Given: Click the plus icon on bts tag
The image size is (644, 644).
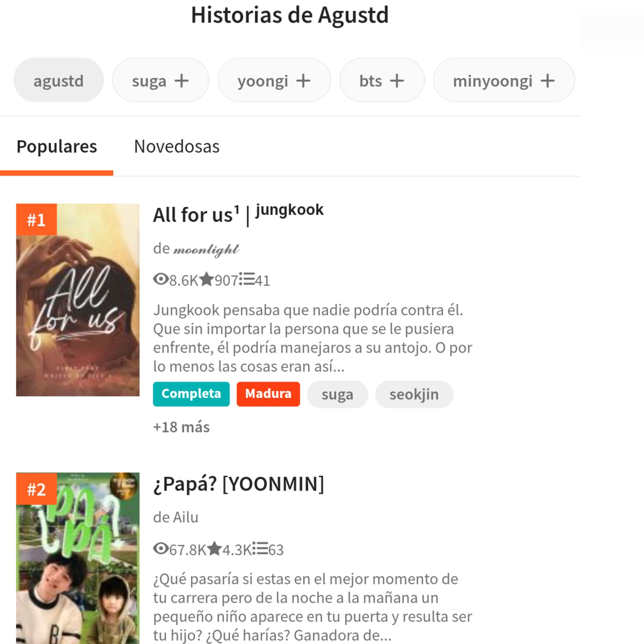Looking at the screenshot, I should 397,81.
